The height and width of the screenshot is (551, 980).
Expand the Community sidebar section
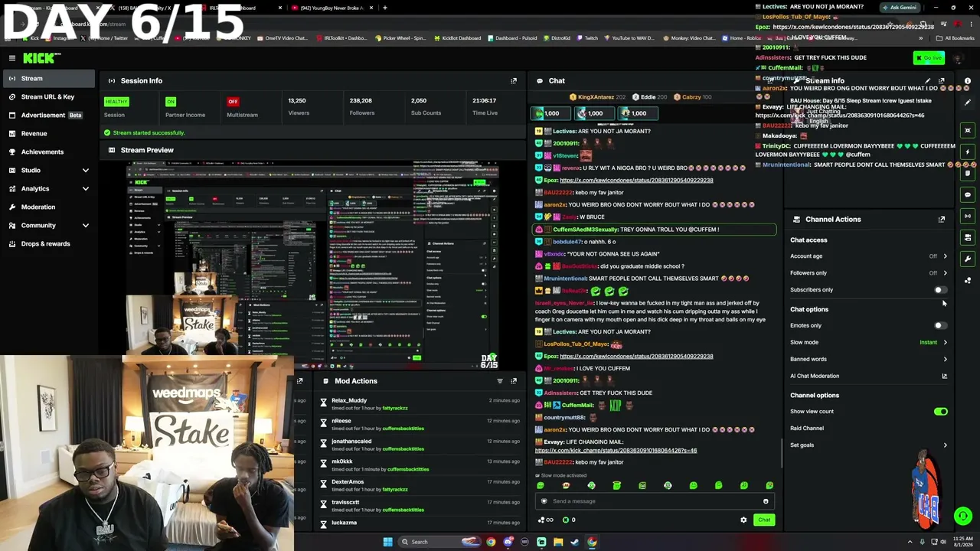pyautogui.click(x=85, y=225)
